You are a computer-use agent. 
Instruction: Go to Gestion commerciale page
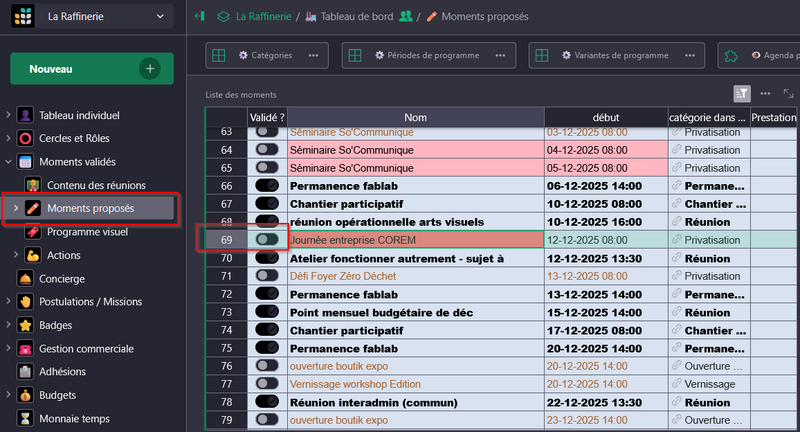[85, 348]
